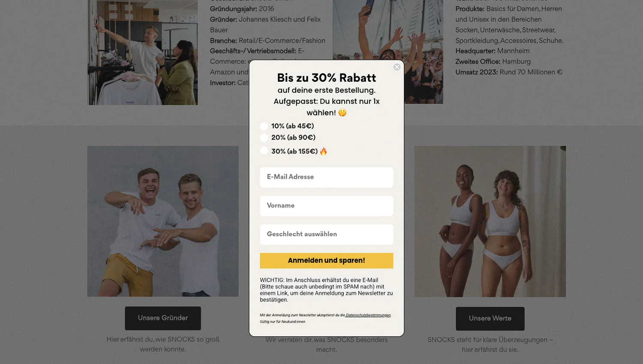
Task: Open the Datenschutzbestimmungen link
Action: click(x=368, y=315)
